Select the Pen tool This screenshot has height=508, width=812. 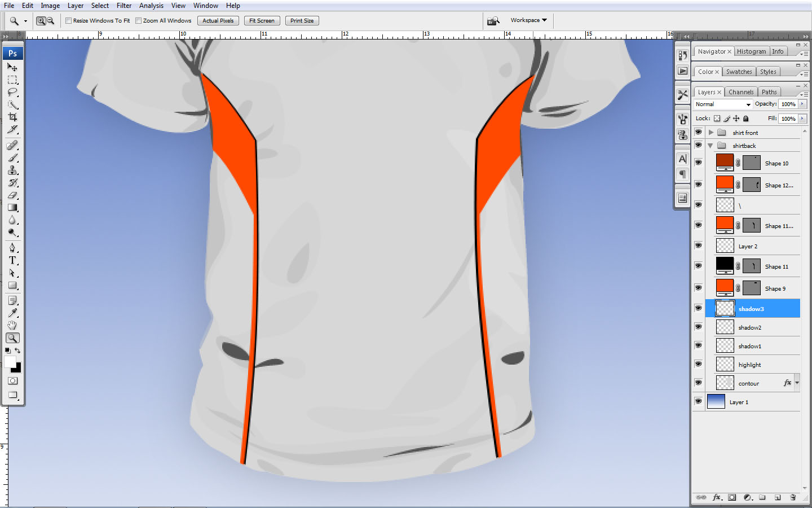[x=12, y=247]
